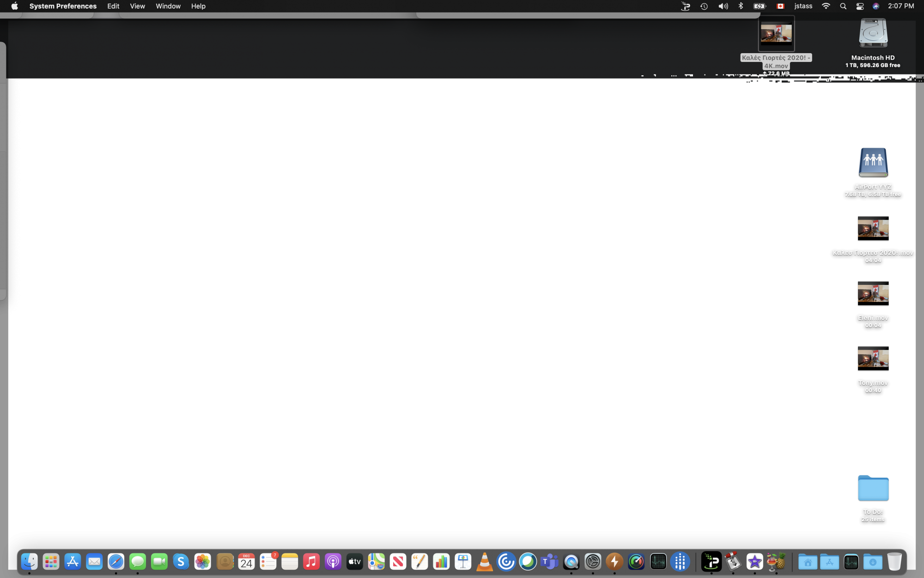924x578 pixels.
Task: Launch Transmission from the Dock
Action: [734, 562]
